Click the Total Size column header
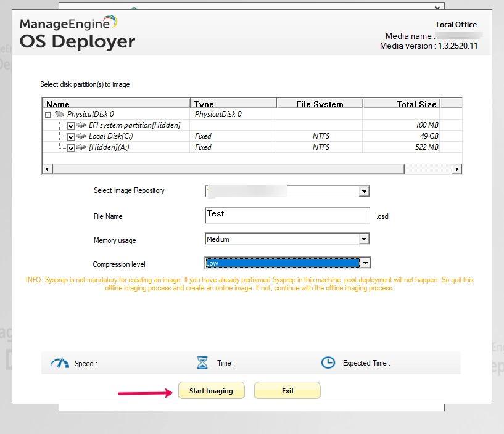 (x=402, y=104)
